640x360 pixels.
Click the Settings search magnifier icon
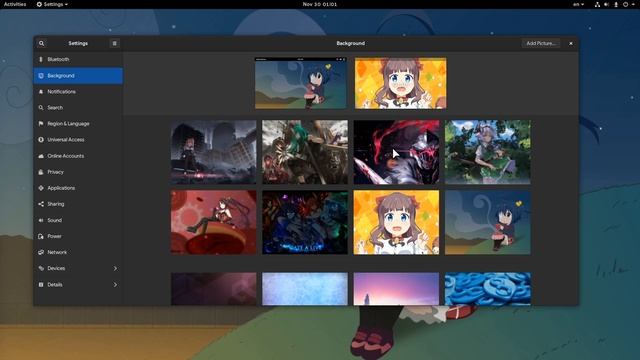click(41, 43)
